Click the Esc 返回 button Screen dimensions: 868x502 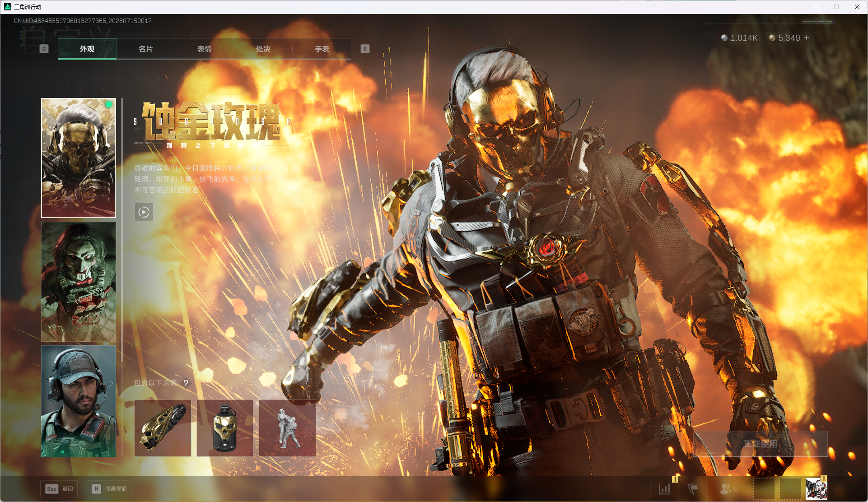[59, 489]
